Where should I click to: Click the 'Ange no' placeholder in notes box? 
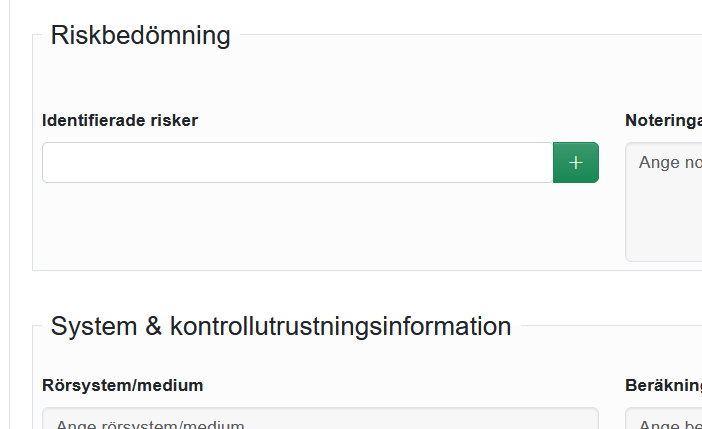(x=669, y=162)
